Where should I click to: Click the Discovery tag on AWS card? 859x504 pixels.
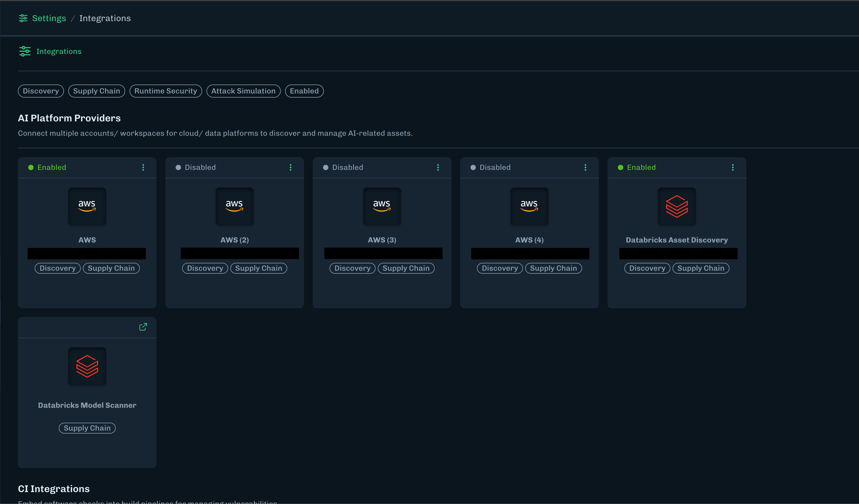58,268
